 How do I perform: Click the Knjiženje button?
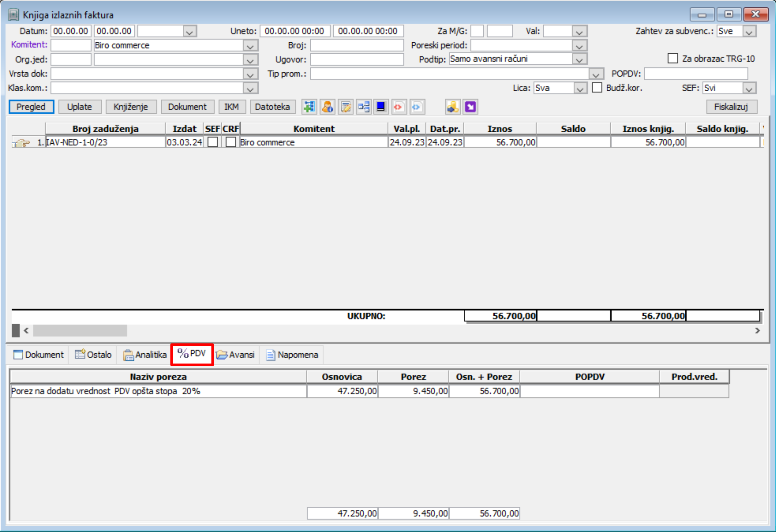tap(131, 107)
